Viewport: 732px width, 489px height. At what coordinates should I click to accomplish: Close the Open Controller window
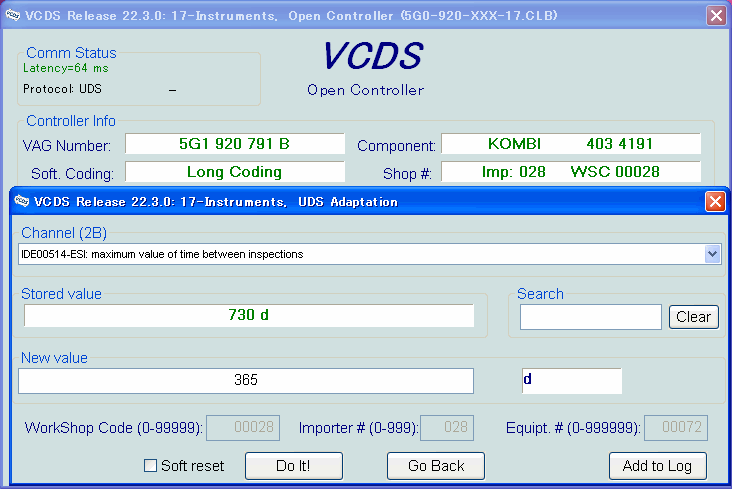717,15
